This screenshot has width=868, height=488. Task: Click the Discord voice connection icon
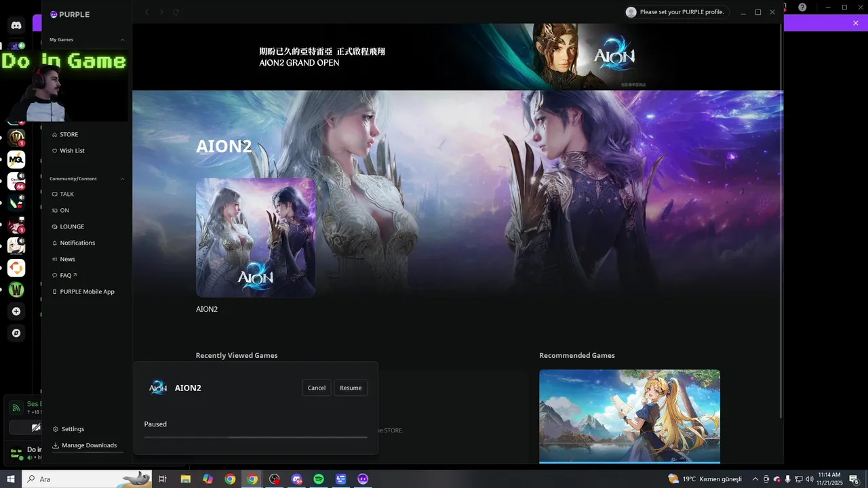15,408
